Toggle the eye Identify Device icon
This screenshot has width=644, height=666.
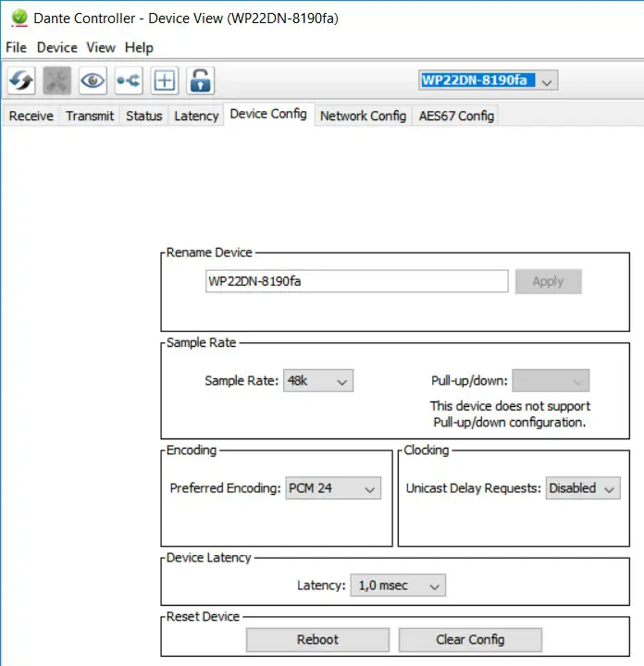pos(93,80)
